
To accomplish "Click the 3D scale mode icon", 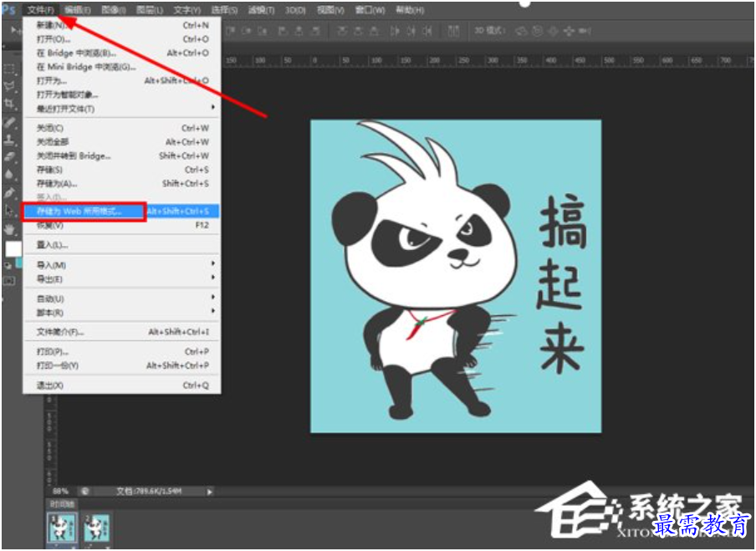I will click(585, 31).
